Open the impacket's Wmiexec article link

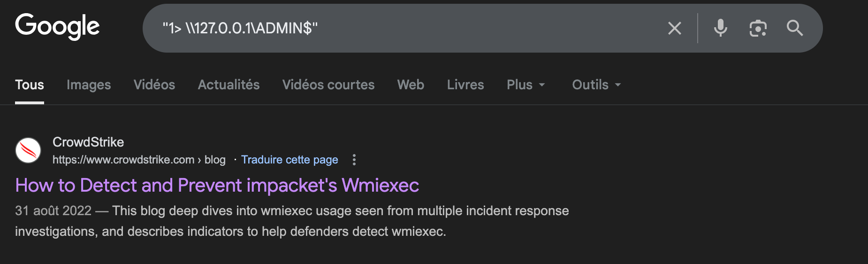click(217, 186)
